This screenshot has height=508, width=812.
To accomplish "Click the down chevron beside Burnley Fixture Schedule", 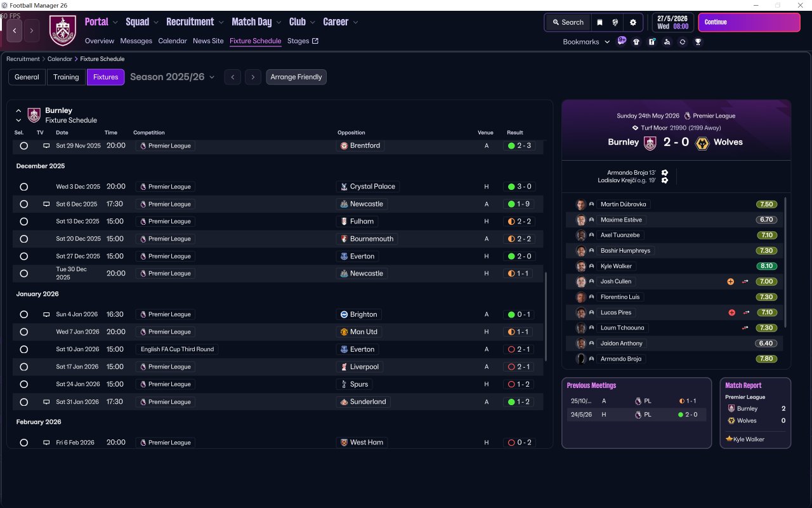I will (18, 120).
